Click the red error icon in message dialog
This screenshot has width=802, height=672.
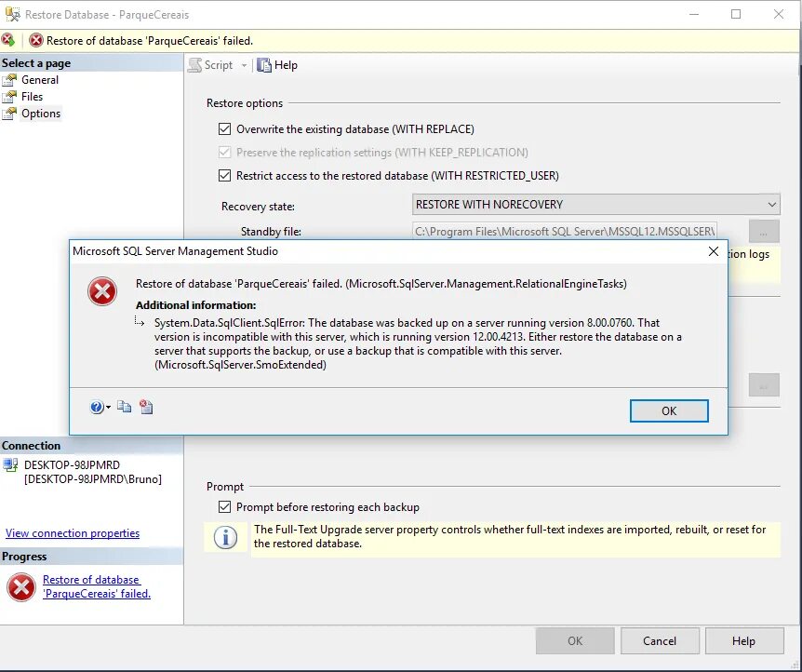click(x=102, y=291)
